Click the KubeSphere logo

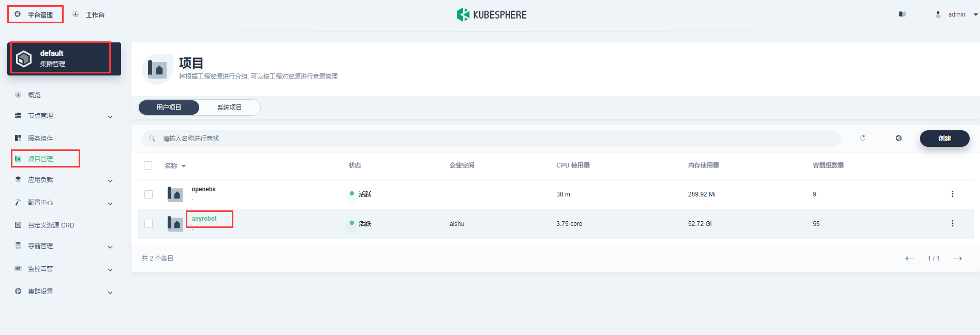pyautogui.click(x=492, y=14)
